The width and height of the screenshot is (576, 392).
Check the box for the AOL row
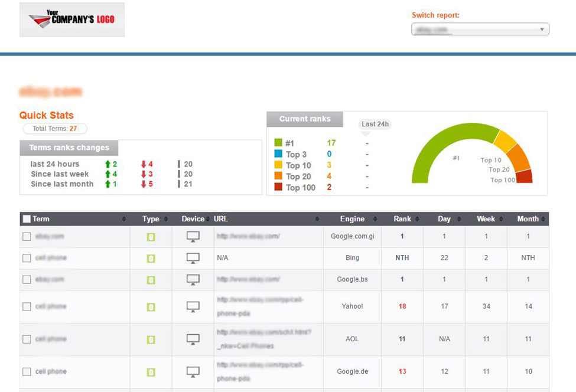pos(27,339)
